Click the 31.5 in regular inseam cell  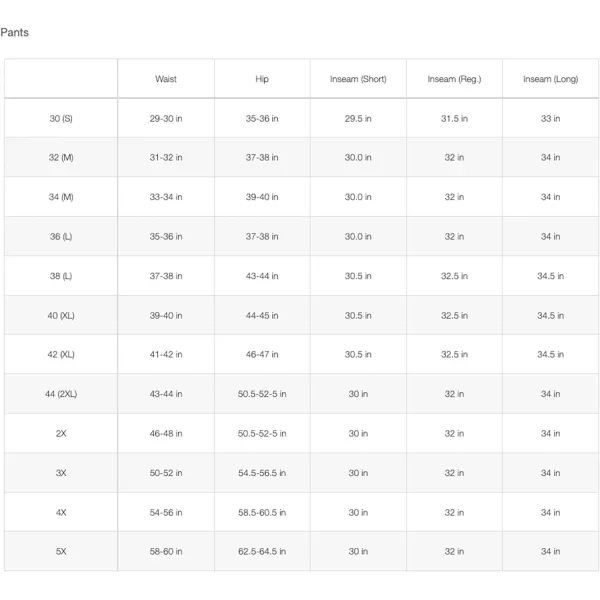tap(454, 118)
